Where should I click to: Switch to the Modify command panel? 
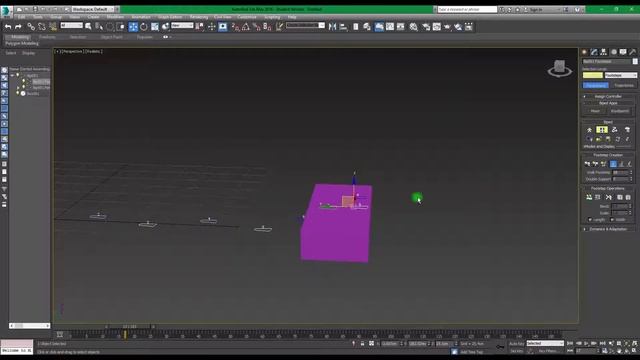pos(594,52)
